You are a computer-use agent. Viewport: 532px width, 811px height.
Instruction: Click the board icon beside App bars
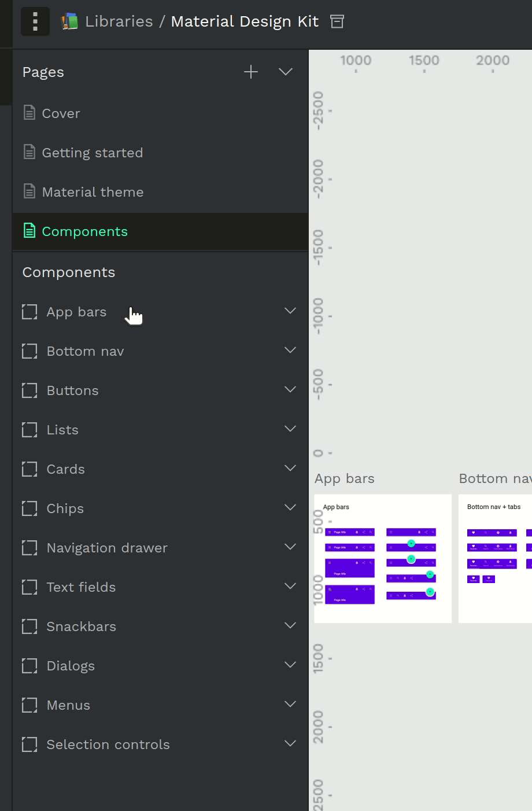[x=29, y=312]
